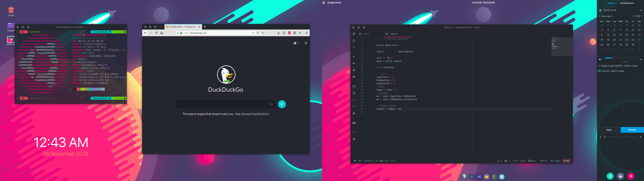Mute the output volume speaker icon
The width and height of the screenshot is (644, 181).
600,59
